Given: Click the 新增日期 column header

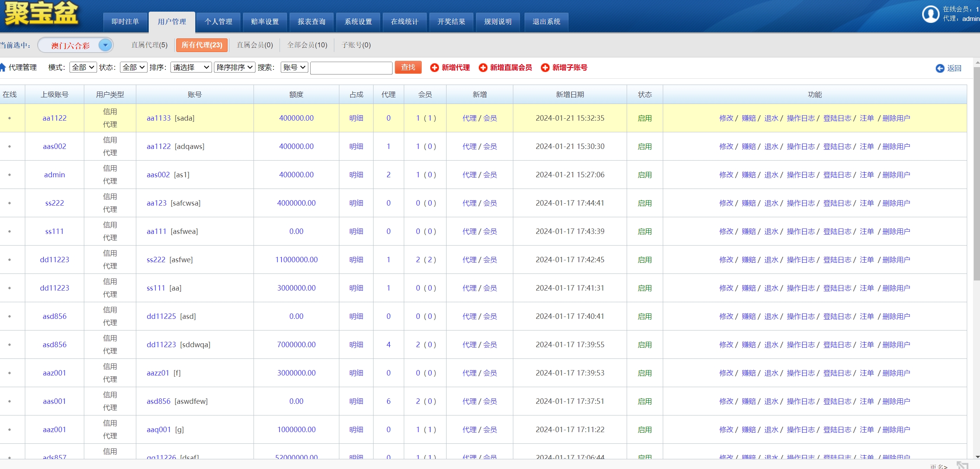Looking at the screenshot, I should coord(570,94).
